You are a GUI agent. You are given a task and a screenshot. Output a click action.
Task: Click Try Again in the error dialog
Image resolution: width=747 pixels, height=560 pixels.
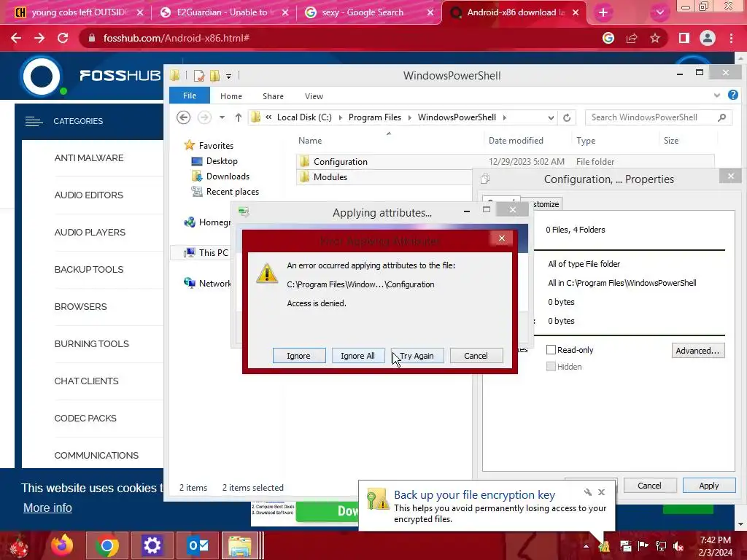417,356
